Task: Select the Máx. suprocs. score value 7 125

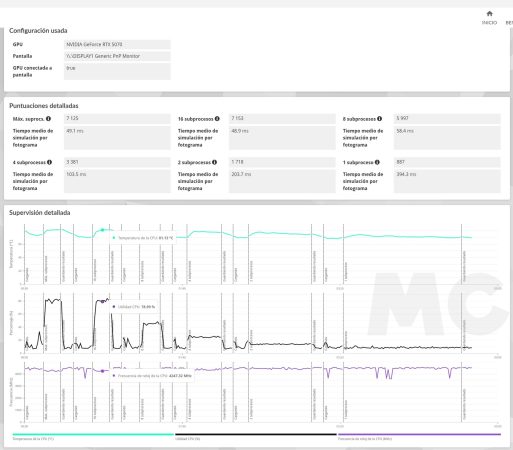Action: 117,118
